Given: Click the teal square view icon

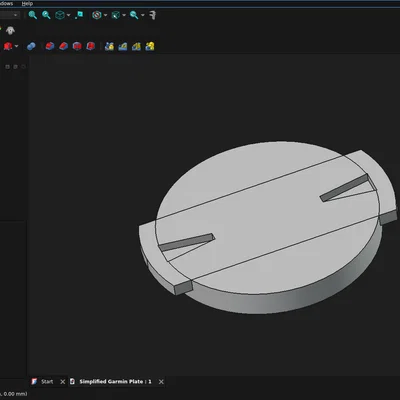Looking at the screenshot, I should (79, 15).
